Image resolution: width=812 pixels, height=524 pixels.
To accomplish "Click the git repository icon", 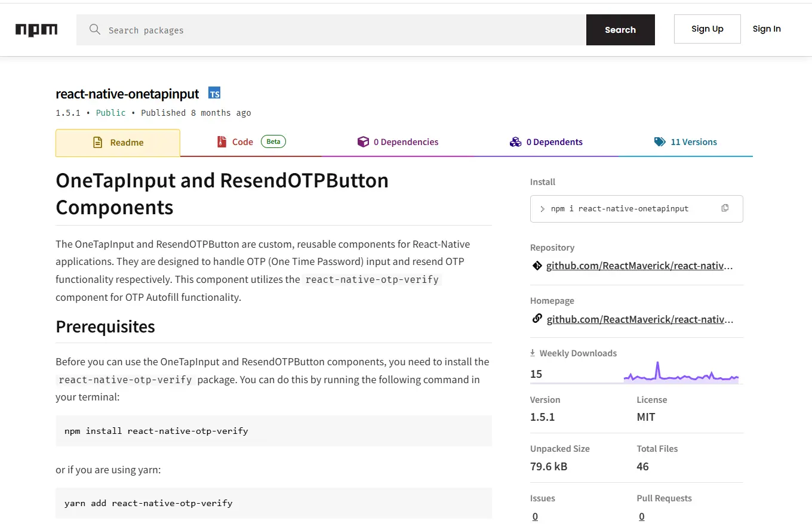I will pos(537,266).
